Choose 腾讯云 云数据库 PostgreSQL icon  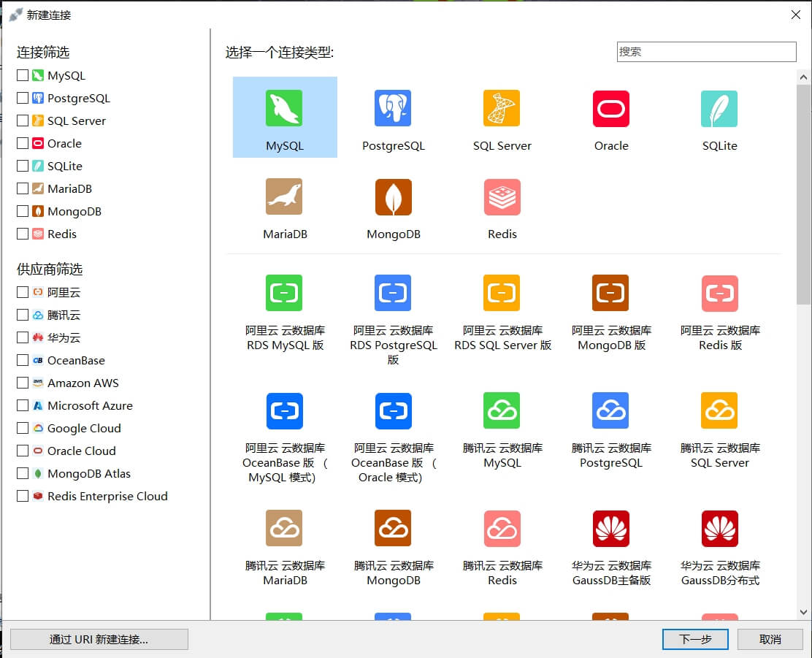[x=611, y=411]
